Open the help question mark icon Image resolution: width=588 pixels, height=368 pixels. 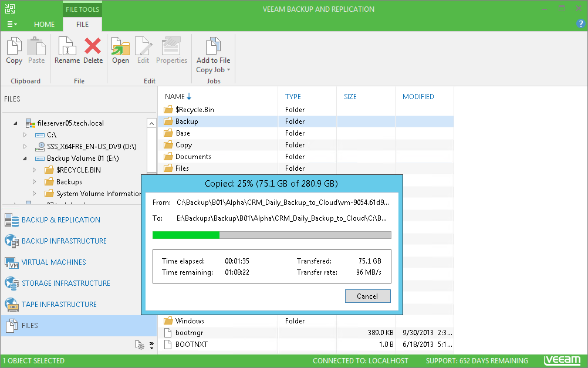tap(580, 24)
